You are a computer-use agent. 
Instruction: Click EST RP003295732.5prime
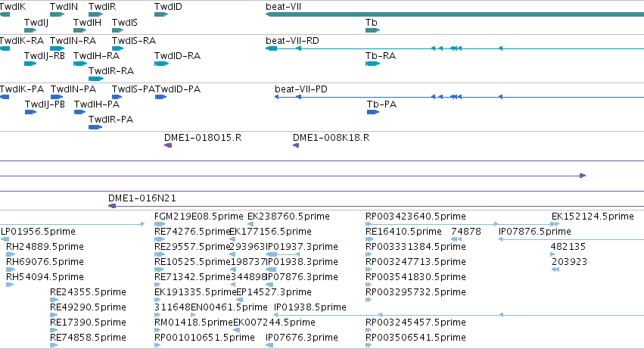coord(415,292)
